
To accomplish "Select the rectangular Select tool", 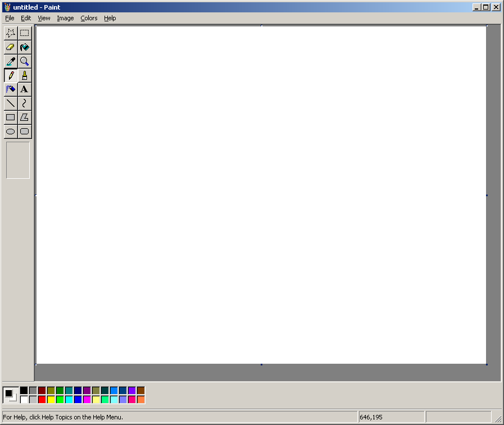I will coord(24,33).
